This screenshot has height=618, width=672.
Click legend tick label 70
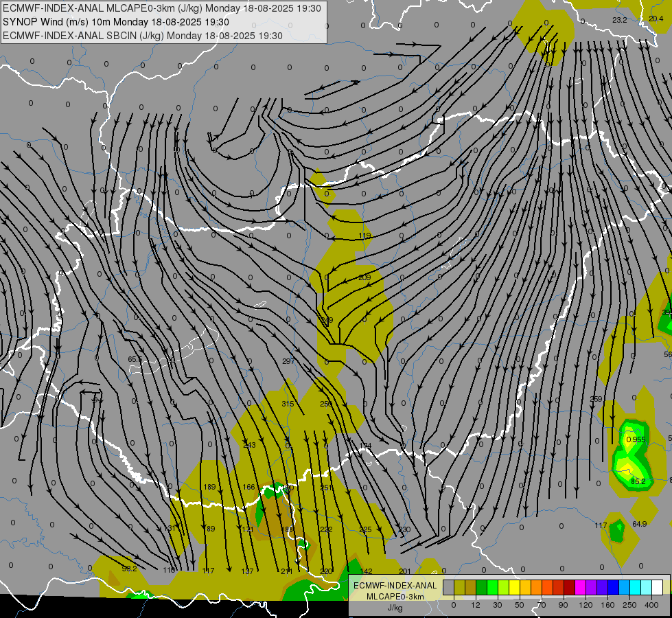pos(542,605)
